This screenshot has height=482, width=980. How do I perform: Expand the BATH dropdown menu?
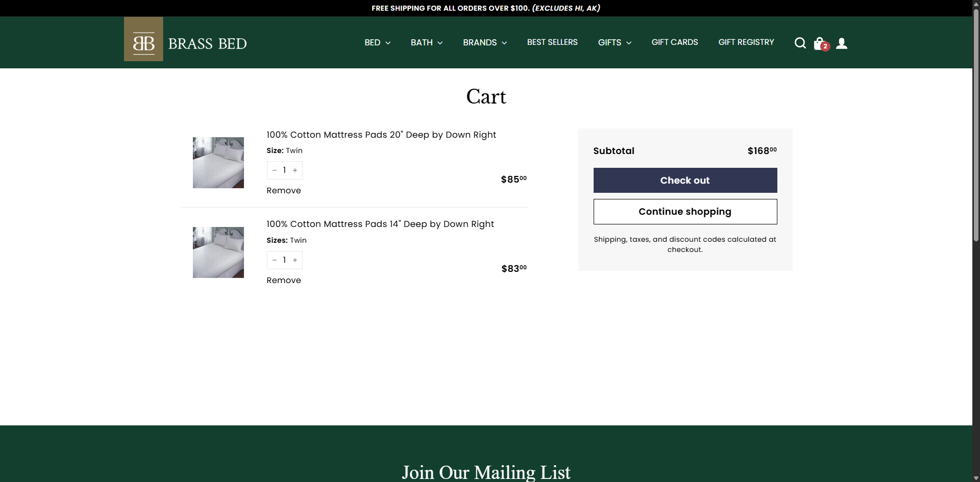pos(427,42)
